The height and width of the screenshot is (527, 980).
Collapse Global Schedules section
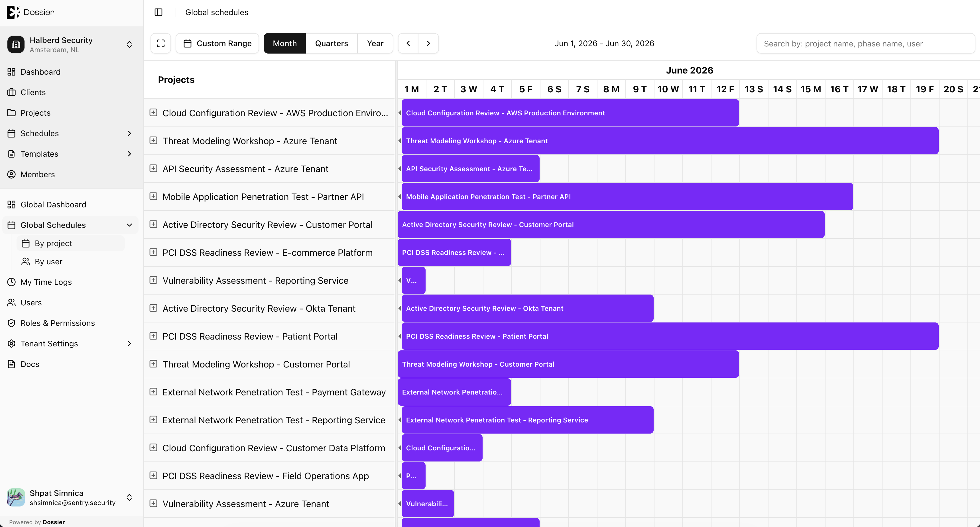coord(129,225)
